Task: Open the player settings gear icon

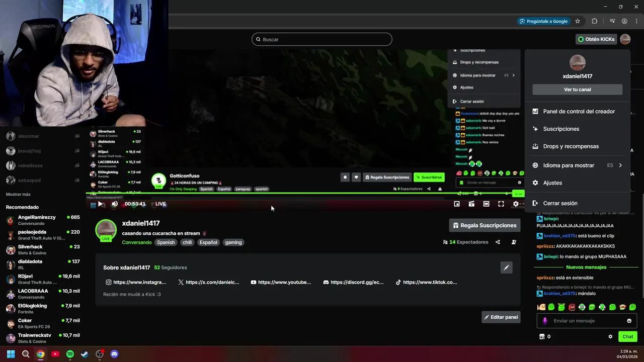Action: tap(516, 204)
